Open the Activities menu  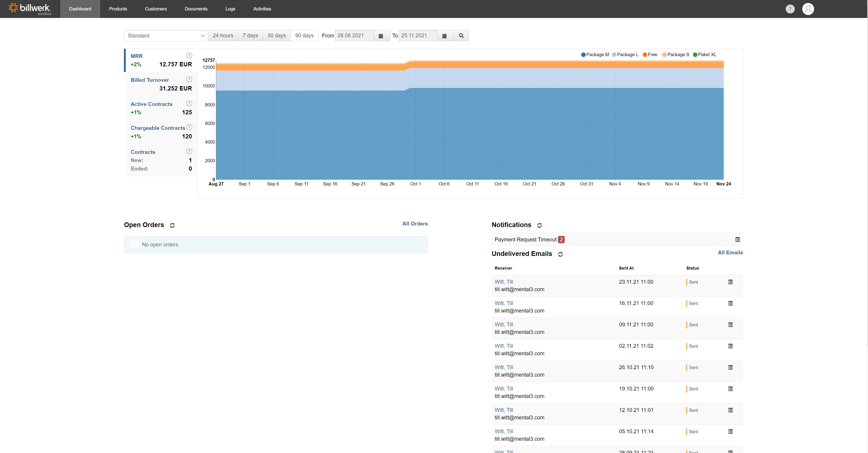262,9
